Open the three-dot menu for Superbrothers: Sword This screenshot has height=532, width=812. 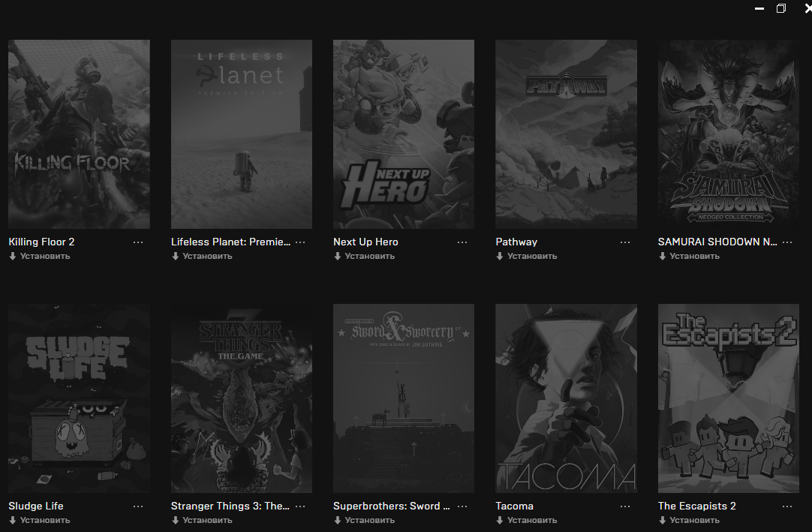click(x=462, y=506)
